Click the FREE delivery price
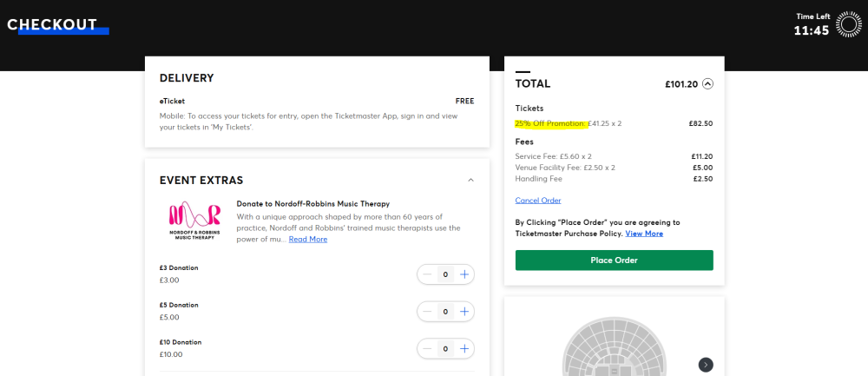The width and height of the screenshot is (868, 376). coord(465,102)
